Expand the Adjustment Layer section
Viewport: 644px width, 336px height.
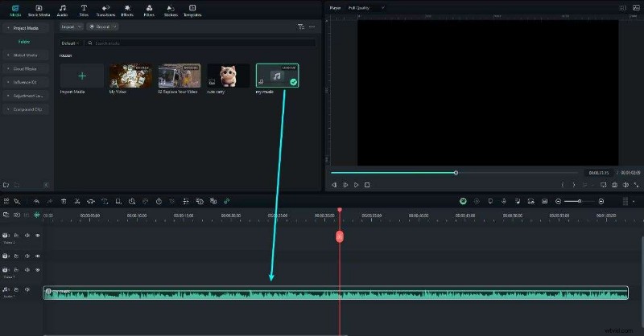[x=26, y=96]
